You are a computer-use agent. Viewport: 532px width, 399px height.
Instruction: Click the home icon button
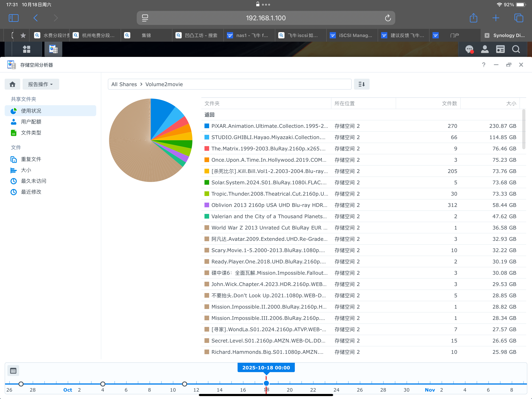coord(12,84)
